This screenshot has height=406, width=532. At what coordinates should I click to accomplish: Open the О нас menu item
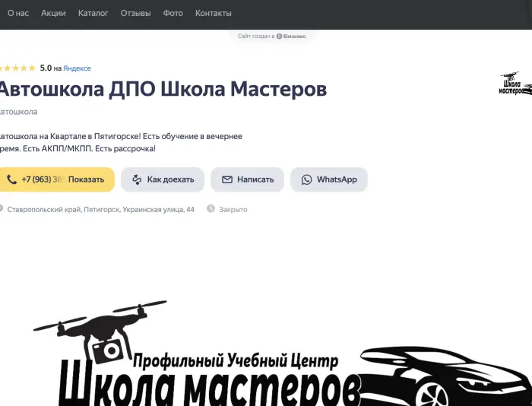18,14
